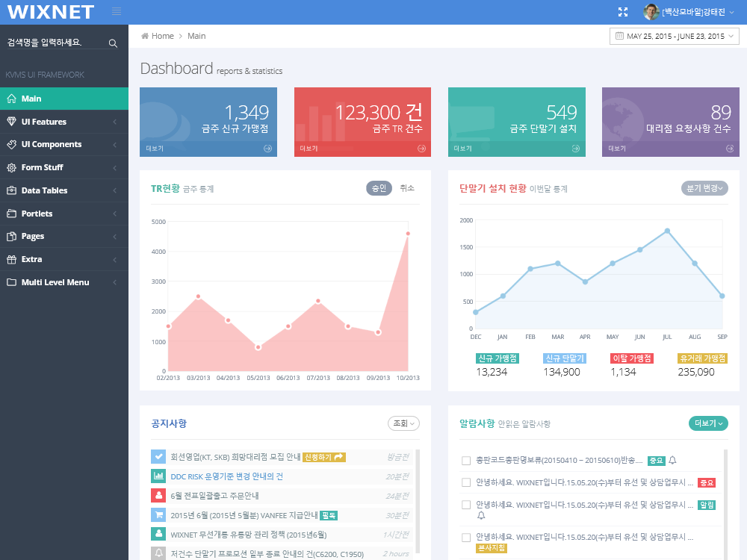The height and width of the screenshot is (560, 747).
Task: Click the 검색명을 입력하세요 search field
Action: 56,43
